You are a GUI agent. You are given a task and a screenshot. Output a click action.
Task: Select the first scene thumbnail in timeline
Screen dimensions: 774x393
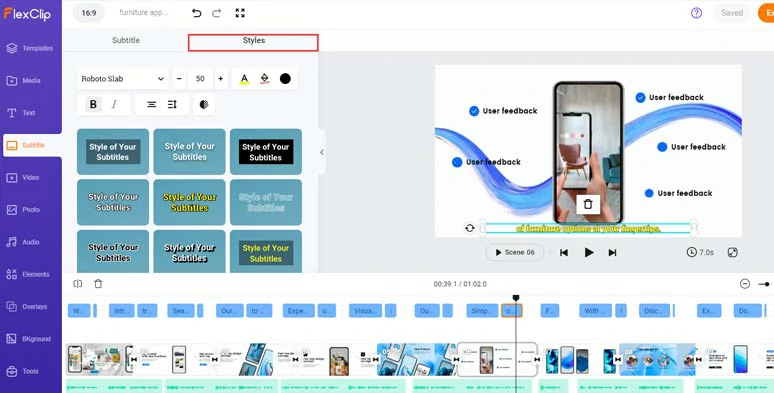(x=100, y=359)
